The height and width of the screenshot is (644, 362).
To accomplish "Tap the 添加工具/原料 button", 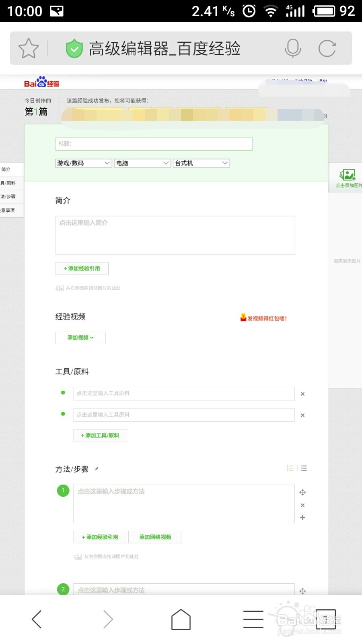I will [100, 436].
